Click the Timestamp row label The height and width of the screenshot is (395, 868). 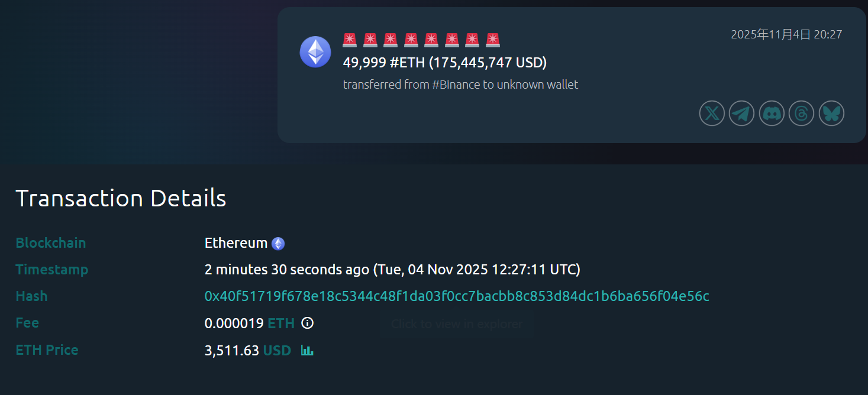[x=51, y=270]
